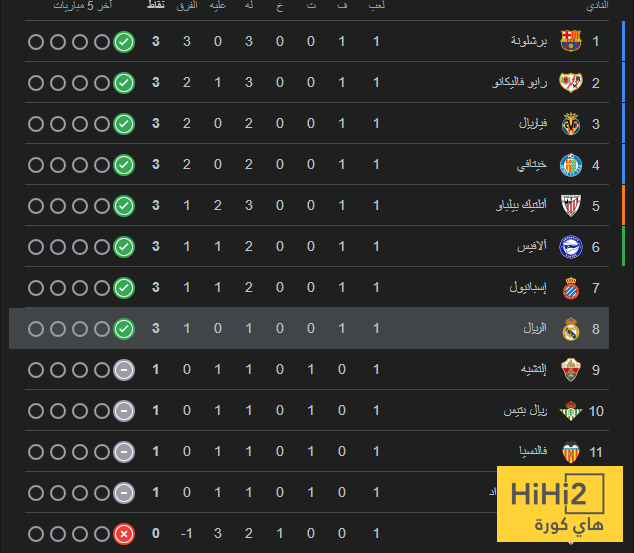The height and width of the screenshot is (553, 634).
Task: Click the Real Betis crest
Action: (x=571, y=410)
